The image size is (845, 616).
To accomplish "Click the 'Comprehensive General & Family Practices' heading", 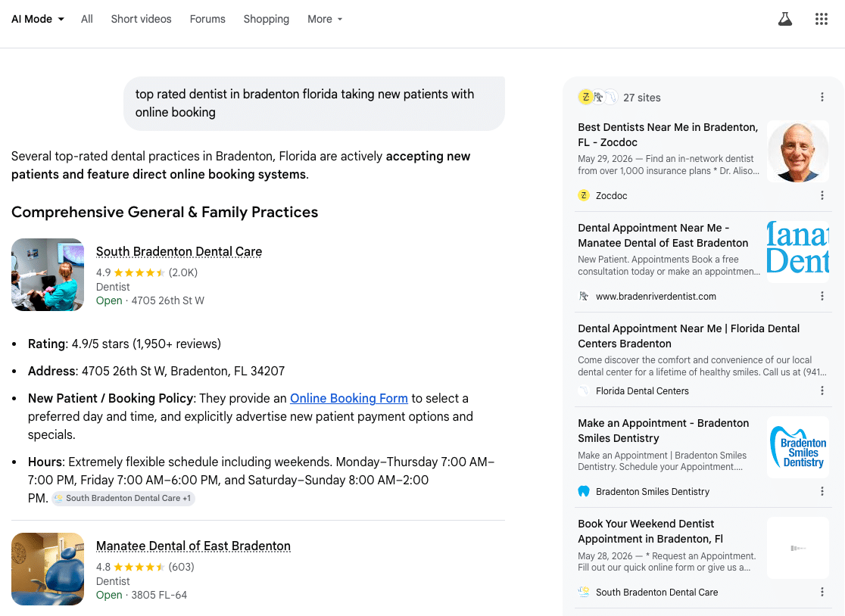I will tap(164, 212).
